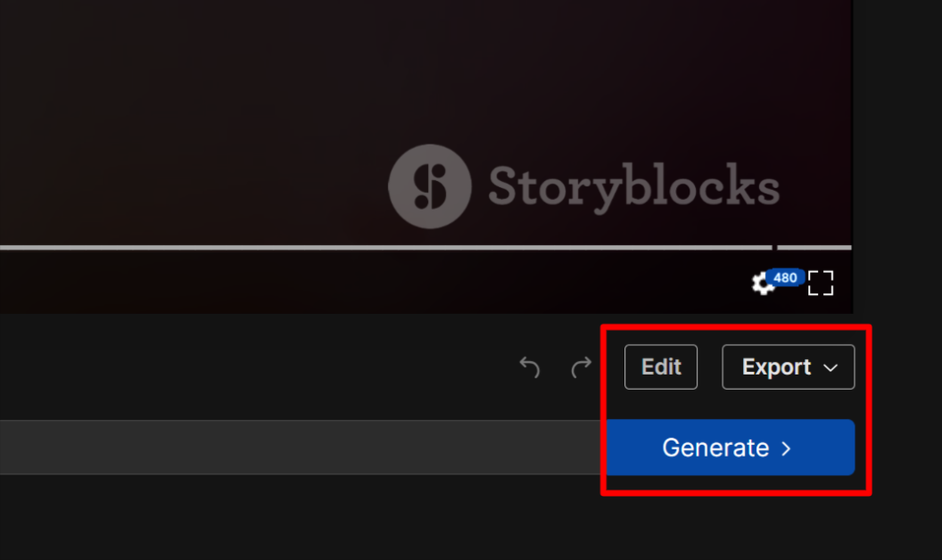Screen dimensions: 942x560
Task: Expand the chevron next to Export
Action: point(831,366)
